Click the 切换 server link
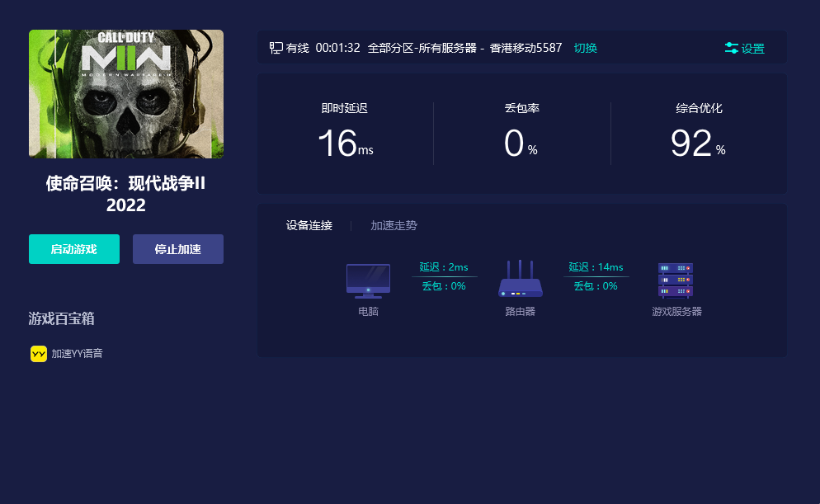Screen dimensions: 820x504 click(585, 48)
